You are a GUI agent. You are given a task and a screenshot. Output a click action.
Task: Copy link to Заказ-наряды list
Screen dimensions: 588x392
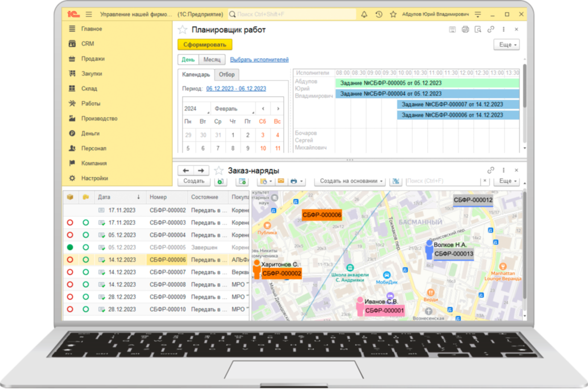(491, 170)
